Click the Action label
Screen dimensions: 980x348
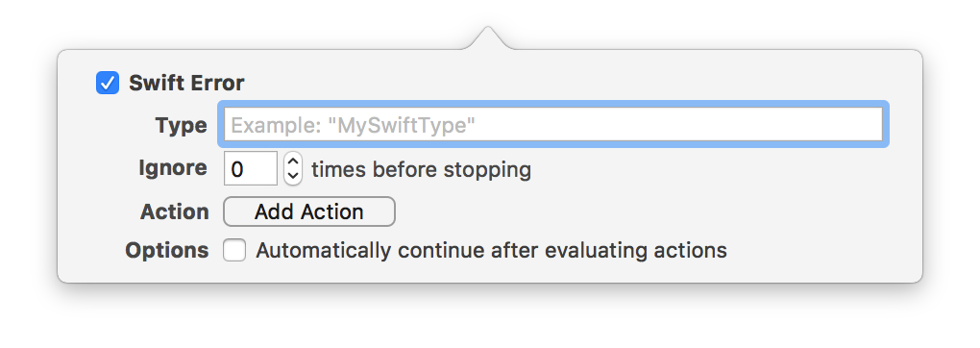pyautogui.click(x=174, y=211)
